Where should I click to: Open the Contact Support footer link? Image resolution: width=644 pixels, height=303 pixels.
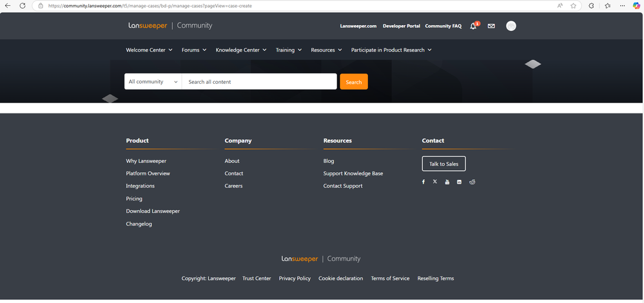click(x=343, y=186)
